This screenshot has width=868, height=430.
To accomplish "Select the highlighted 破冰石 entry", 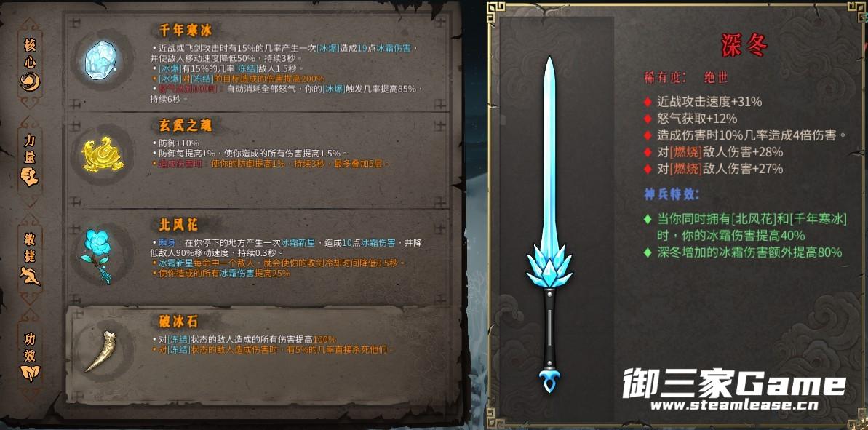I will [263, 354].
